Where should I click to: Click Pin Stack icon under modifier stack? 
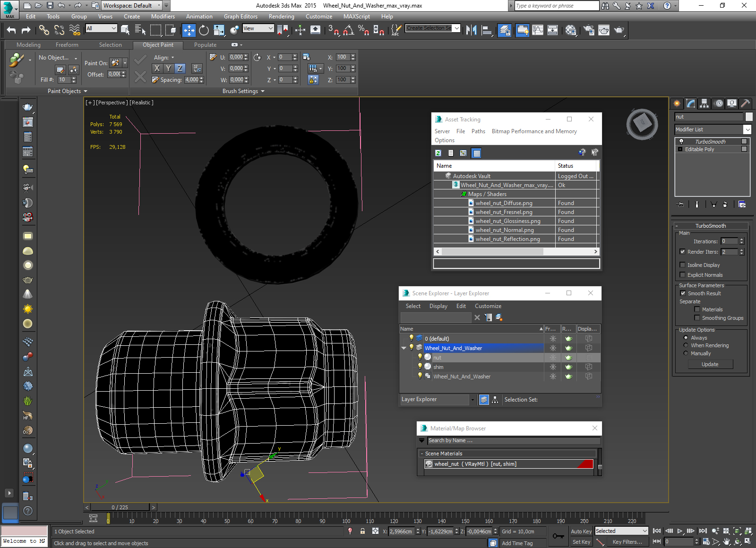point(680,205)
